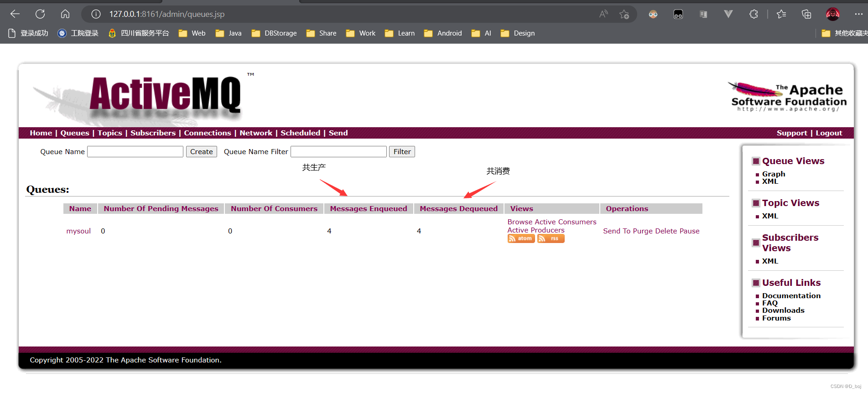Open the XML link under Topic Views
The width and height of the screenshot is (868, 393).
click(770, 216)
